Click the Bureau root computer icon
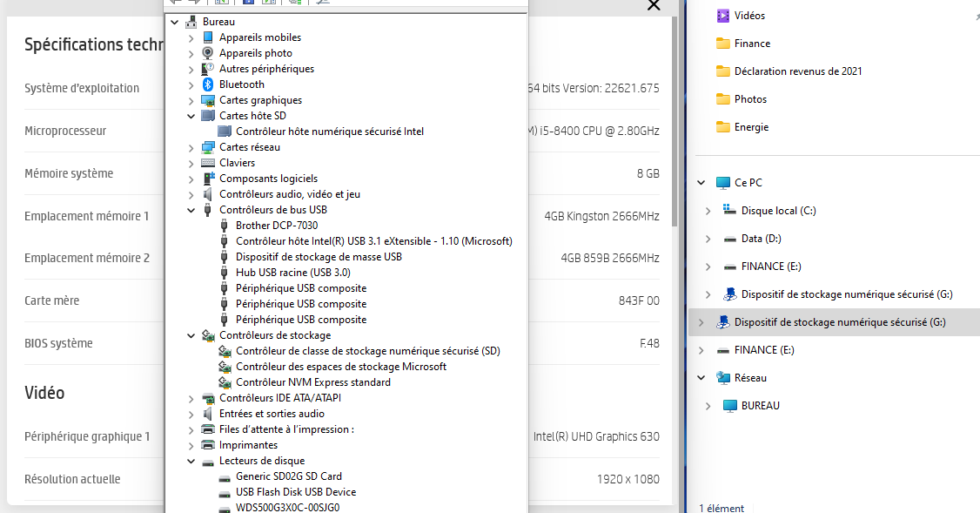Screen dimensions: 980x513 [191, 22]
